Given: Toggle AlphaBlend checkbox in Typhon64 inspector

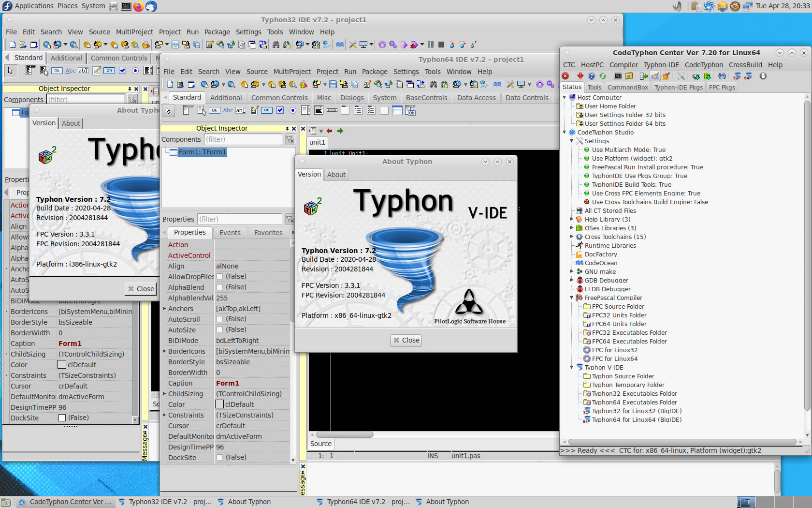Looking at the screenshot, I should (x=219, y=287).
